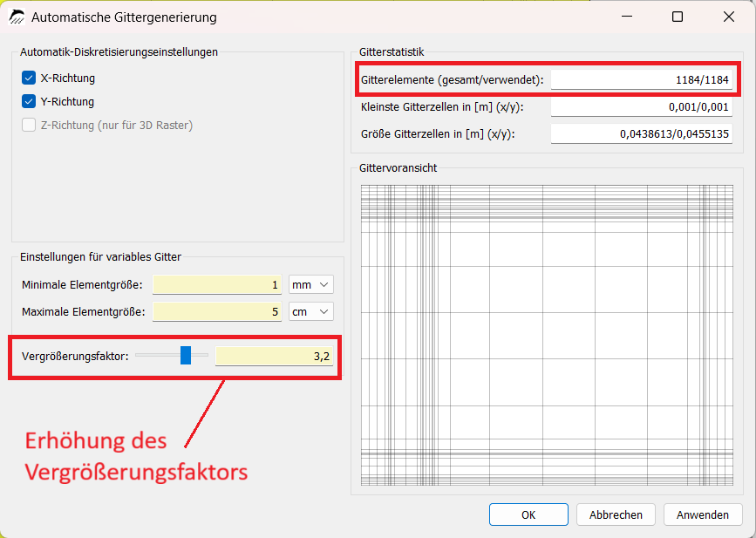The width and height of the screenshot is (756, 538).
Task: Click the X-Richtung label text
Action: [67, 78]
